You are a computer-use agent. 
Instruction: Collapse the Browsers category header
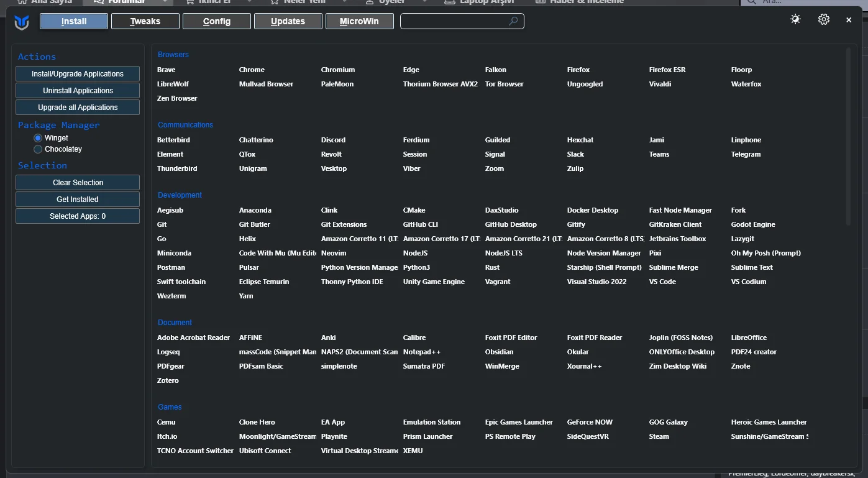click(x=173, y=55)
